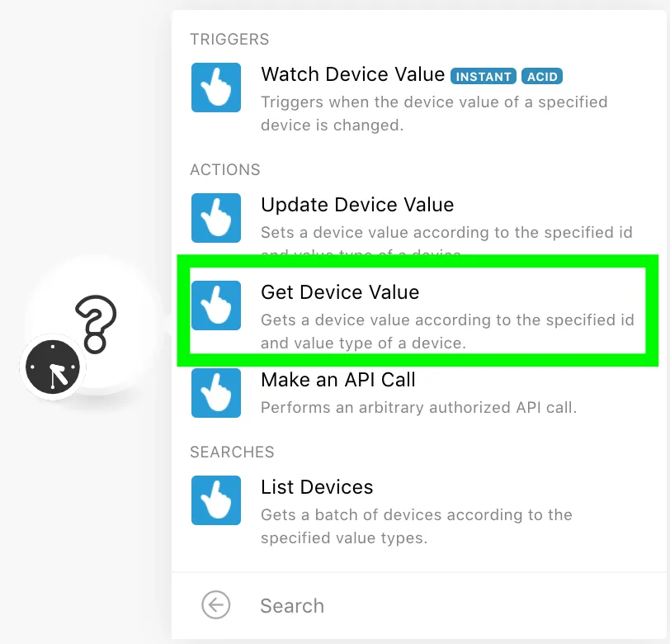Select the Get Device Value title
Image resolution: width=670 pixels, height=644 pixels.
340,292
